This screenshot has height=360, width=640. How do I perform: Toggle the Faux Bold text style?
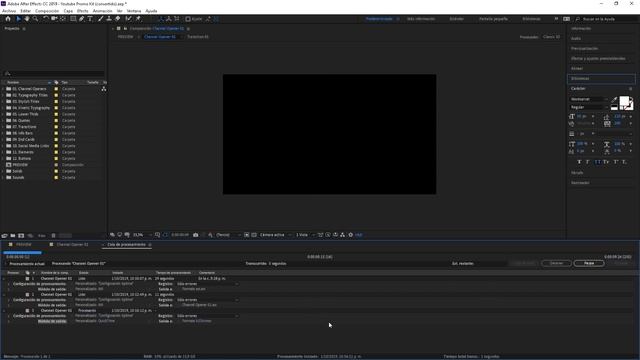click(x=579, y=162)
